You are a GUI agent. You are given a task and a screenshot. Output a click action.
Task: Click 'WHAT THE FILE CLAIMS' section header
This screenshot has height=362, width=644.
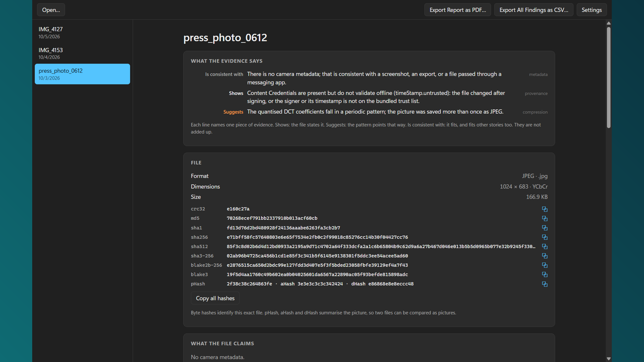click(x=222, y=344)
